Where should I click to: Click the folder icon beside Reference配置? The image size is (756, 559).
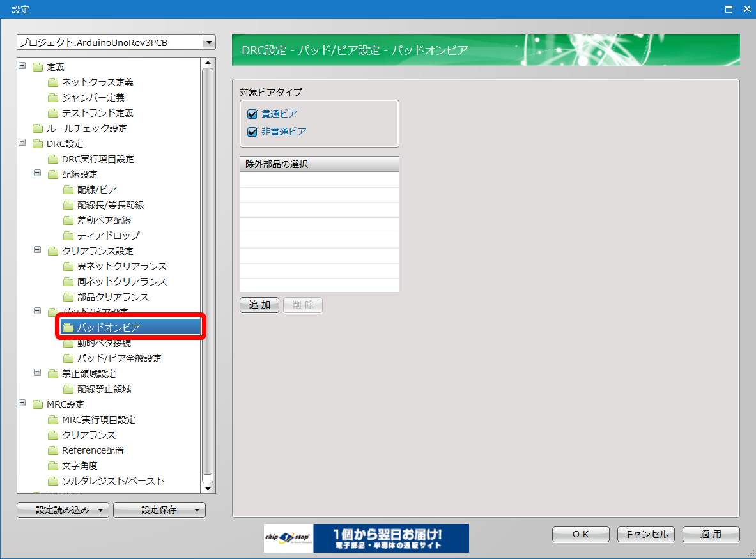[x=52, y=450]
